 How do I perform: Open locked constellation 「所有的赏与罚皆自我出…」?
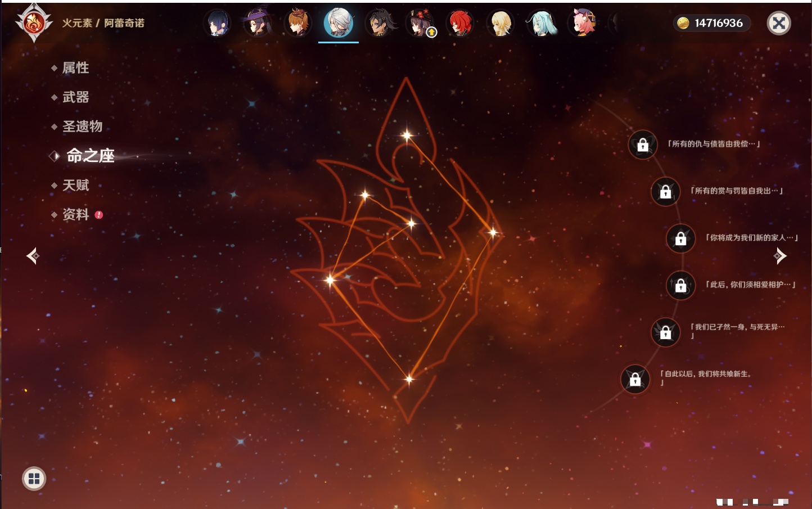665,191
